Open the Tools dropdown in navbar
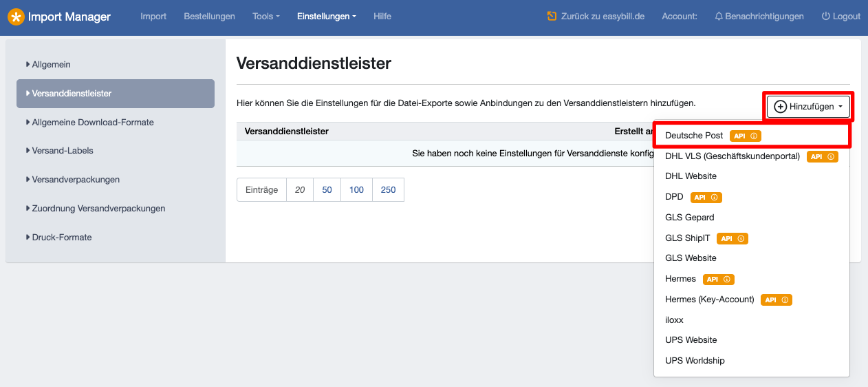Image resolution: width=868 pixels, height=387 pixels. [265, 16]
